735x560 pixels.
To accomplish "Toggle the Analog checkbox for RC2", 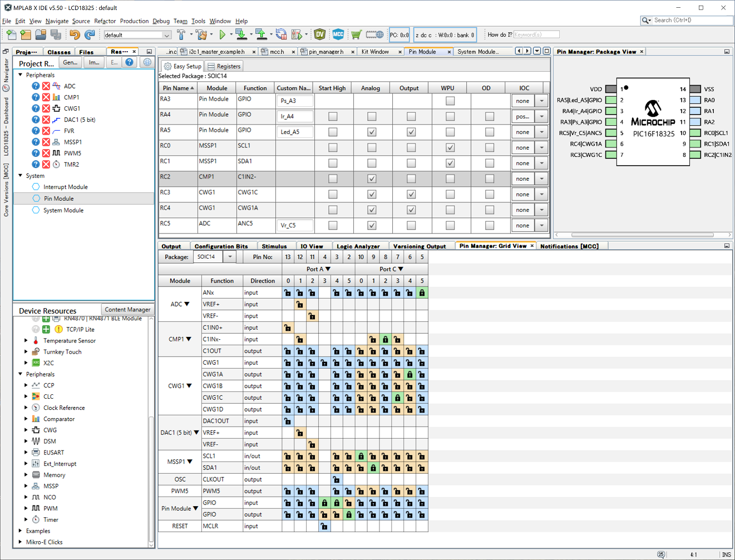I will pyautogui.click(x=372, y=179).
